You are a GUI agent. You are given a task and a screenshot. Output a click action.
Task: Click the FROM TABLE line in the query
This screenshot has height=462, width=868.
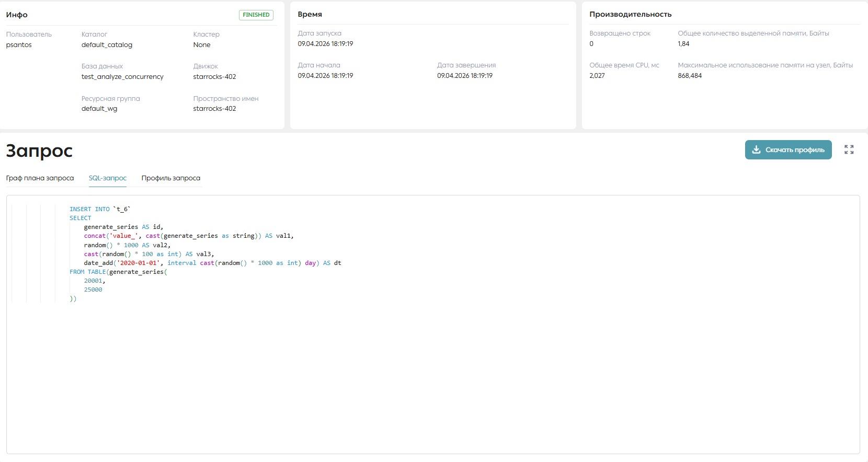(118, 272)
